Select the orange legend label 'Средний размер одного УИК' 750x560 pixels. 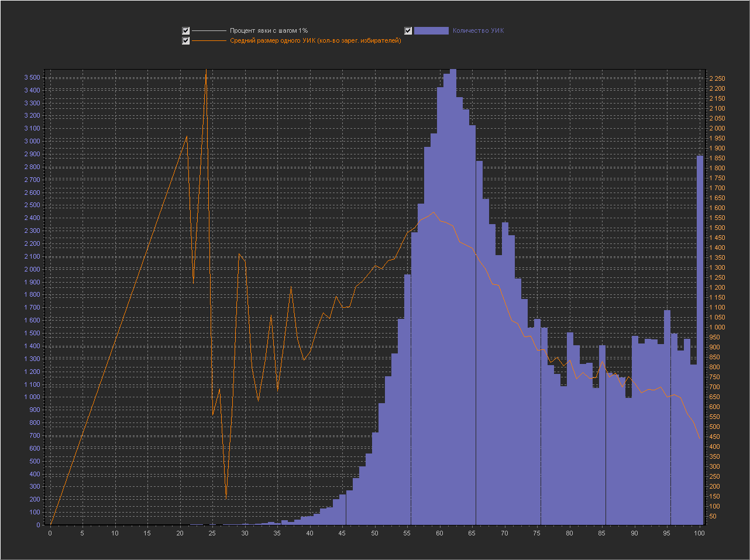[315, 41]
